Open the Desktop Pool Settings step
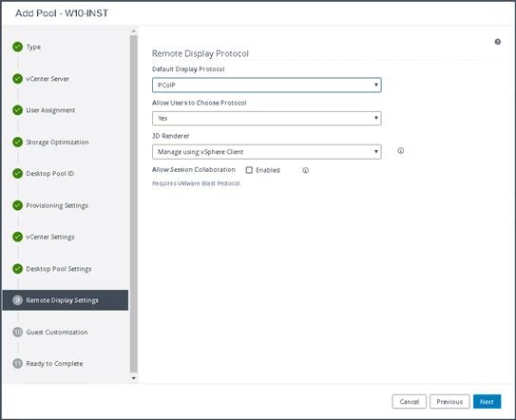516x420 pixels. pos(59,269)
